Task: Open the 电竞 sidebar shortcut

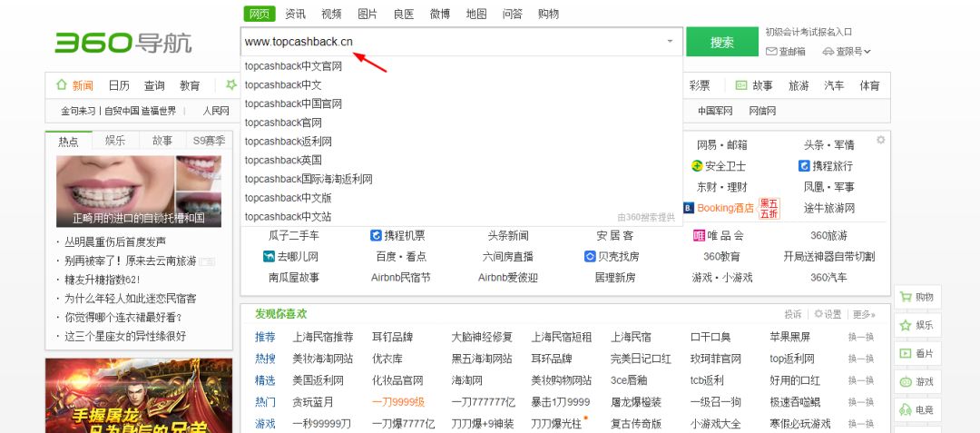Action: 916,410
